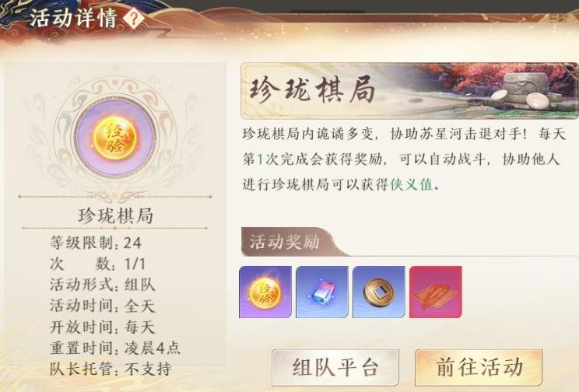
Task: Click the green 侠义值 link text
Action: click(x=412, y=184)
